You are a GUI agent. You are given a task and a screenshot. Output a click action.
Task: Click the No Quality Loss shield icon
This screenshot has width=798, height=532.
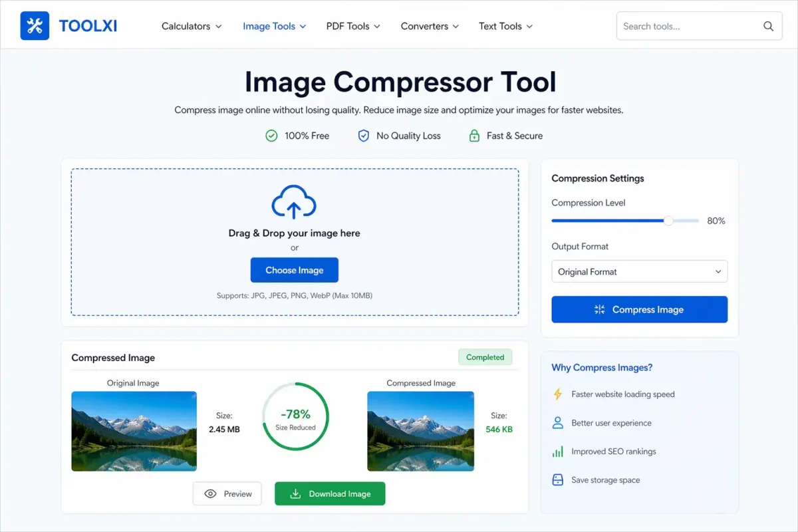363,136
